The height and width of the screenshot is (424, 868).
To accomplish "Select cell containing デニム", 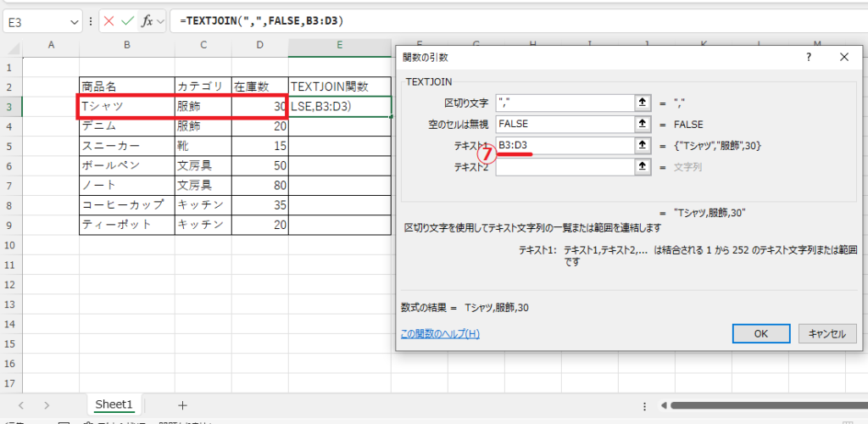I will (x=127, y=126).
